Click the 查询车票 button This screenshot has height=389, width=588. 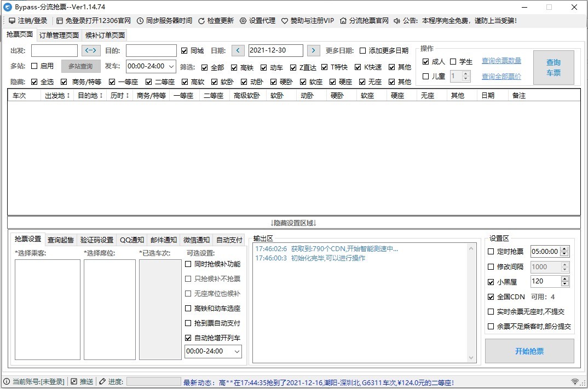pyautogui.click(x=554, y=67)
